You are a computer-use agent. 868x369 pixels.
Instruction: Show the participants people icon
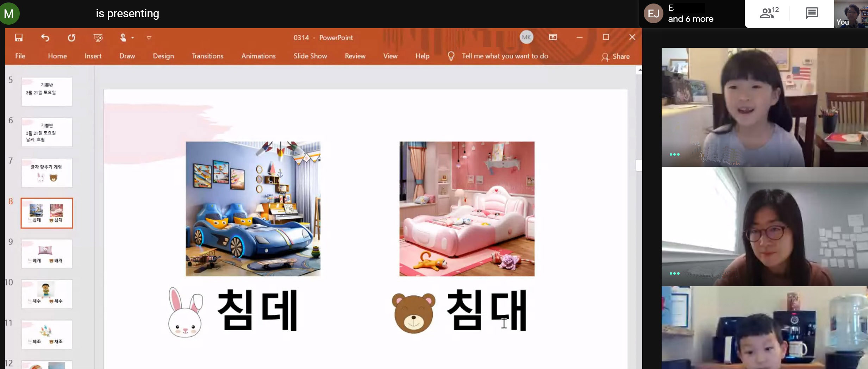[x=768, y=13]
